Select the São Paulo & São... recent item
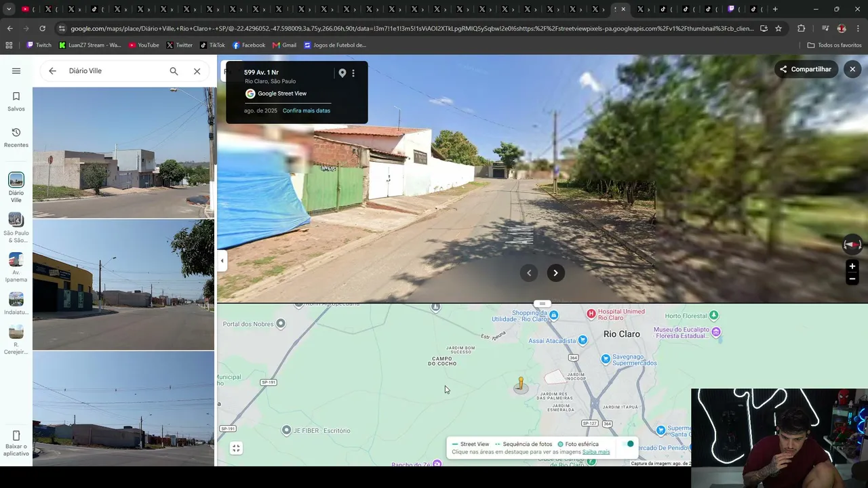 coord(16,228)
